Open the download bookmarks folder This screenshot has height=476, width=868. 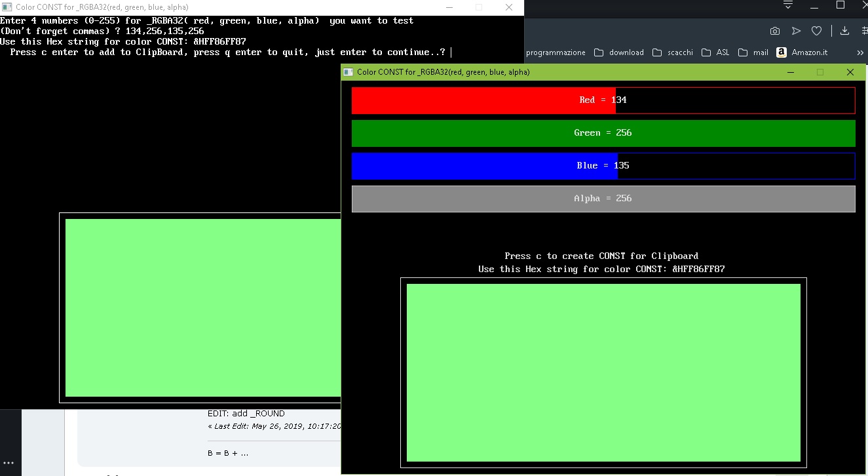618,52
